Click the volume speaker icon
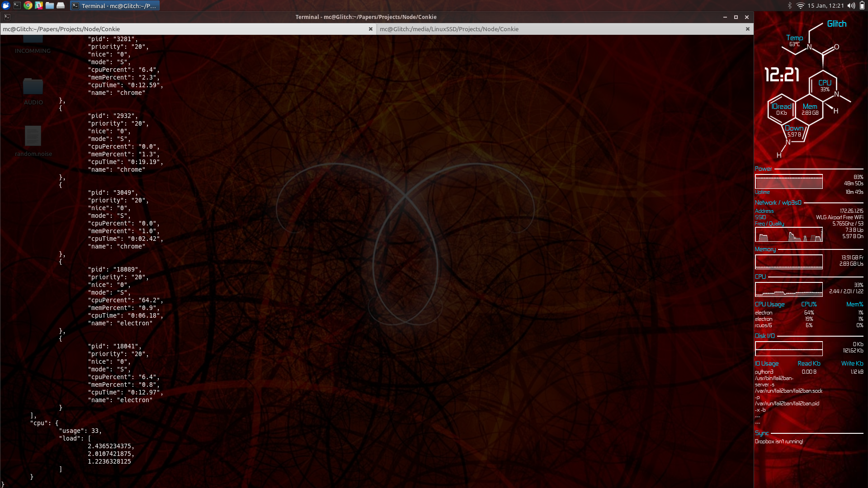Viewport: 868px width, 488px height. pos(851,5)
